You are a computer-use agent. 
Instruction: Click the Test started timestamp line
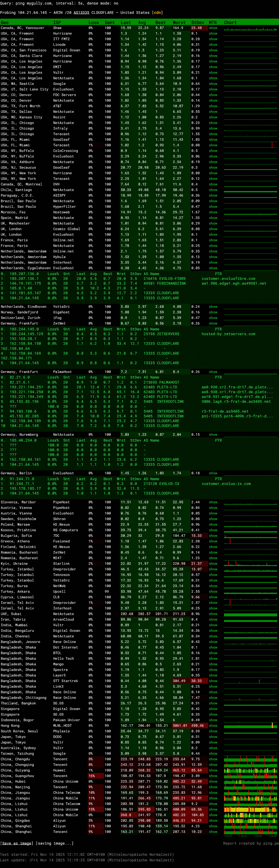(x=87, y=854)
